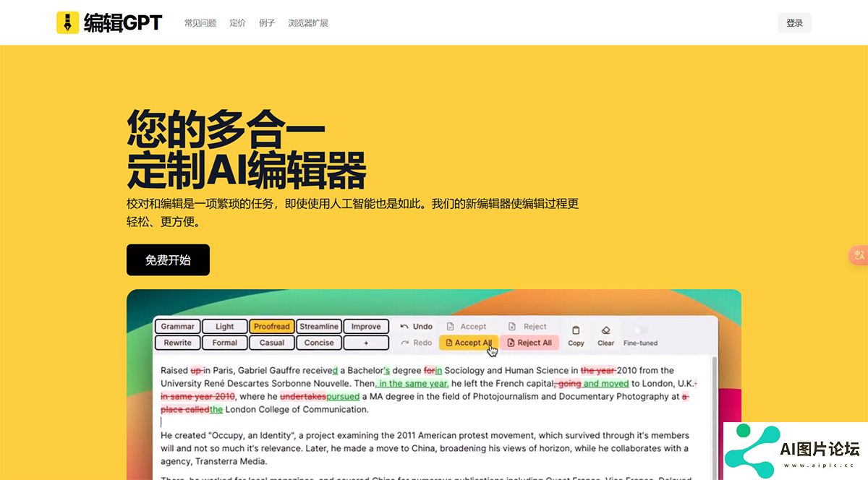Click the Clear eraser icon

pyautogui.click(x=606, y=330)
